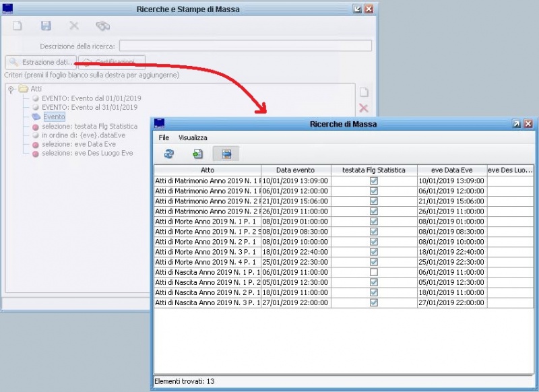Screen dimensions: 539x392
Task: Toggle checkbox for Morte row 25/01/2019 22:30:00
Action: point(374,262)
